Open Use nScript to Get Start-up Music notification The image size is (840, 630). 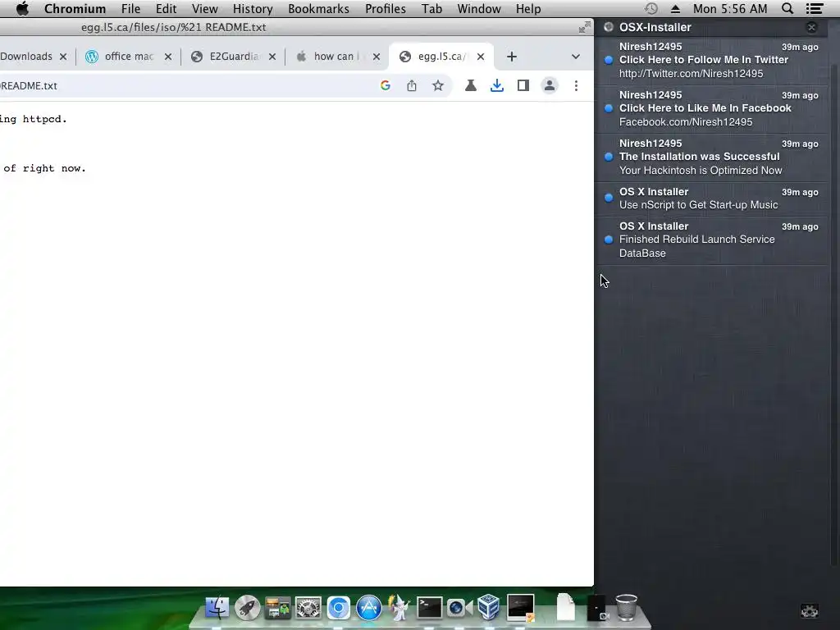tap(711, 199)
